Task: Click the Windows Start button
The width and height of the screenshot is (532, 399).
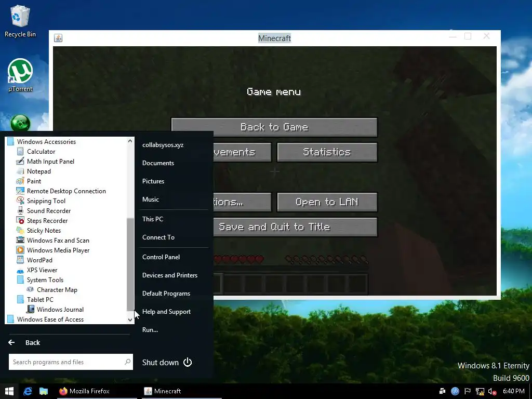Action: (x=9, y=391)
